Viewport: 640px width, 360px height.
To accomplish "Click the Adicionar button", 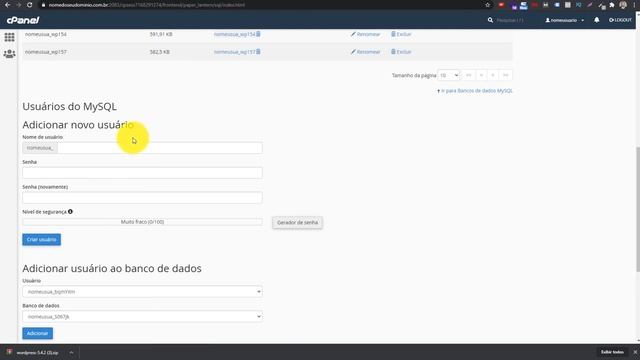I will (x=38, y=333).
